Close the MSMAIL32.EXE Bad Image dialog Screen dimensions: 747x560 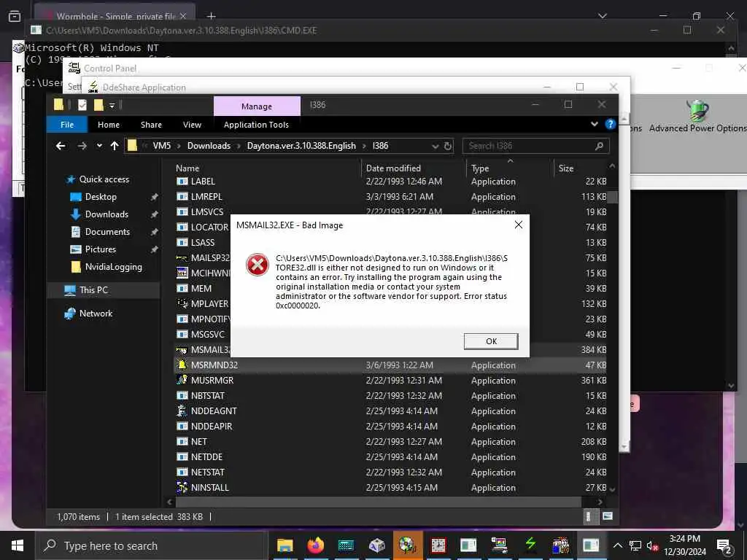(x=519, y=225)
